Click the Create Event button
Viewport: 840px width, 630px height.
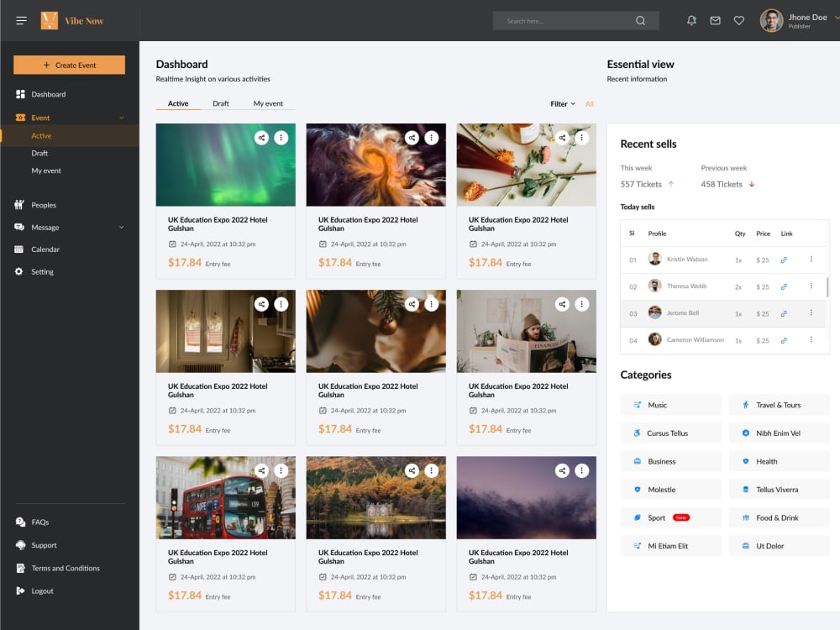pos(69,65)
